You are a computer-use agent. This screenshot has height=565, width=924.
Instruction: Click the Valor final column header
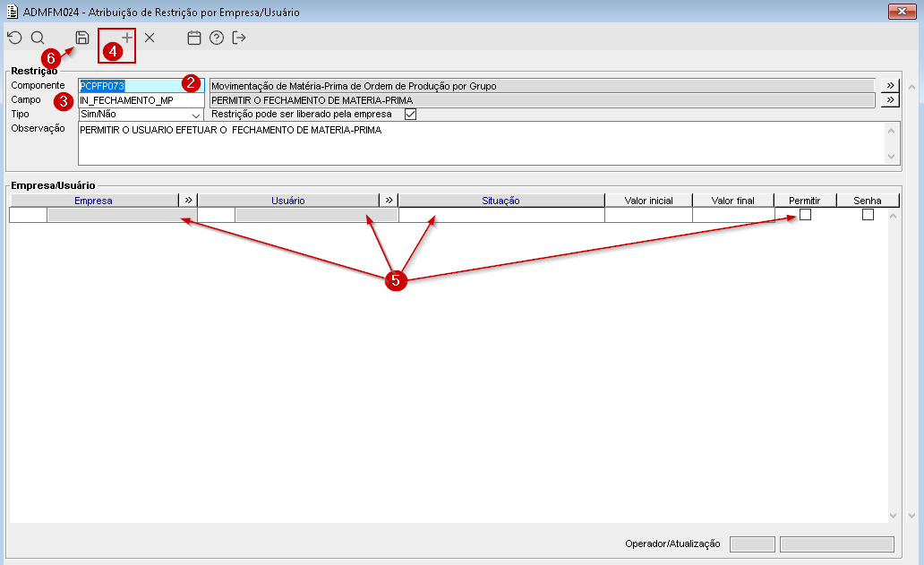click(x=733, y=201)
